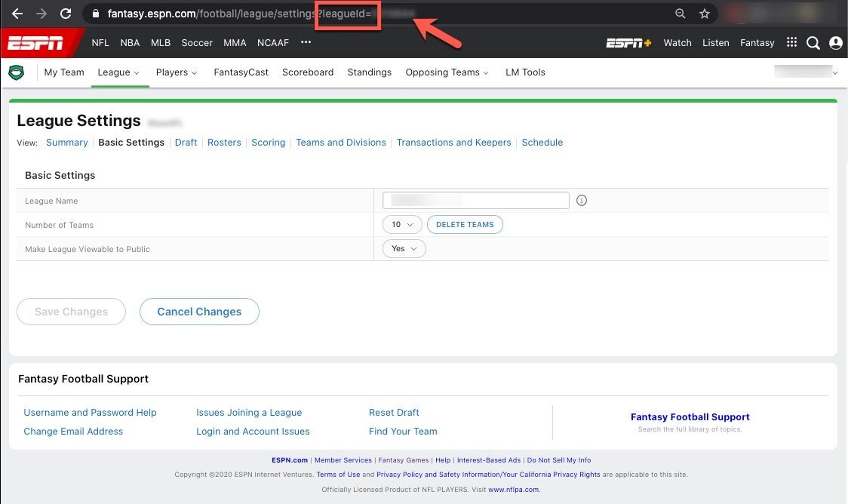View Transactions and Keepers settings
Screen dimensions: 848x504
(453, 143)
